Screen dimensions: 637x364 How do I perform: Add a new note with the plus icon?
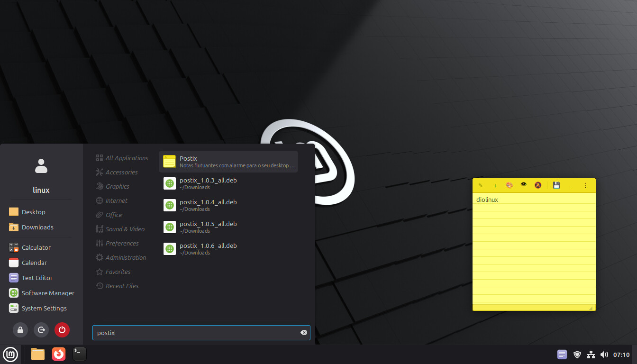[x=495, y=185]
